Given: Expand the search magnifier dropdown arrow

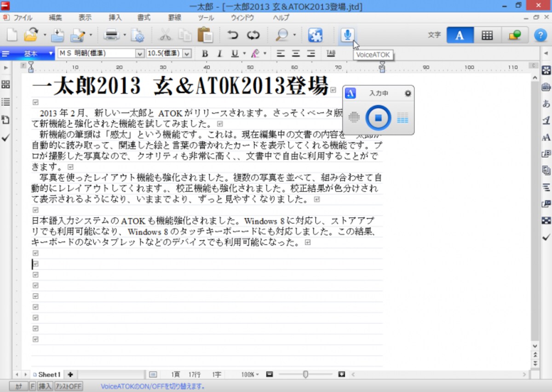Looking at the screenshot, I should [294, 35].
